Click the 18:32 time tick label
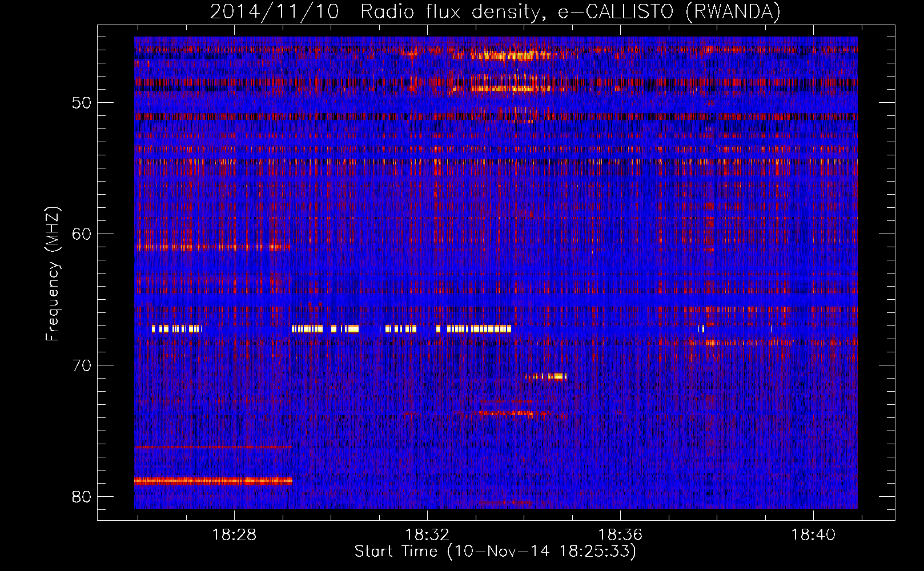 tap(427, 535)
